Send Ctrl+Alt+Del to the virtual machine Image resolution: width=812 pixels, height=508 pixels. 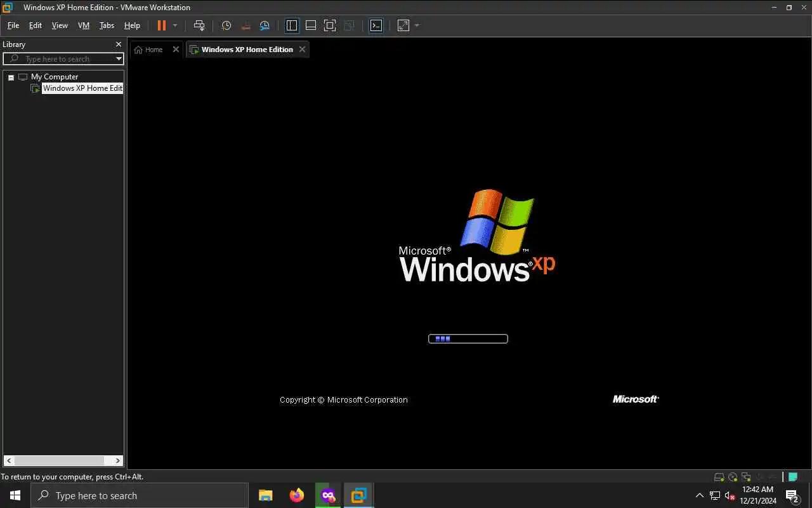tap(199, 25)
